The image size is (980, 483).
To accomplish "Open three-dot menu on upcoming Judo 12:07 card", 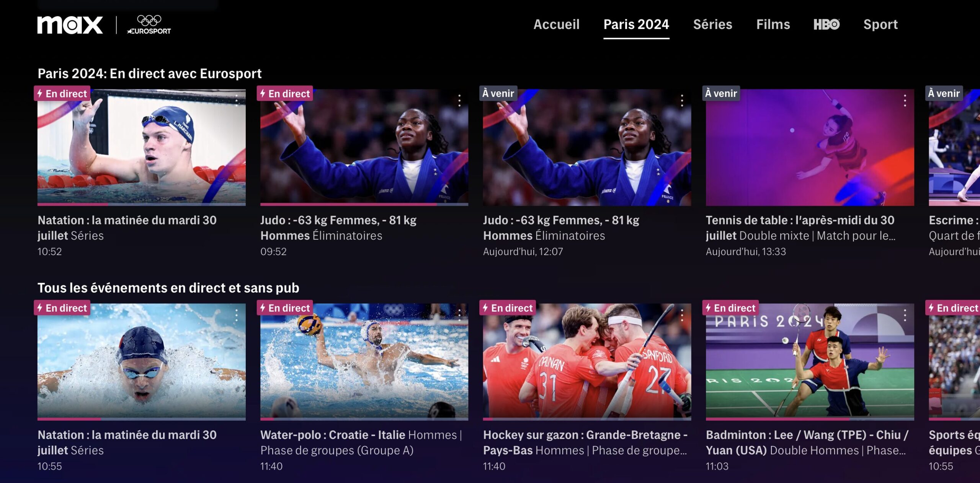I will (682, 100).
